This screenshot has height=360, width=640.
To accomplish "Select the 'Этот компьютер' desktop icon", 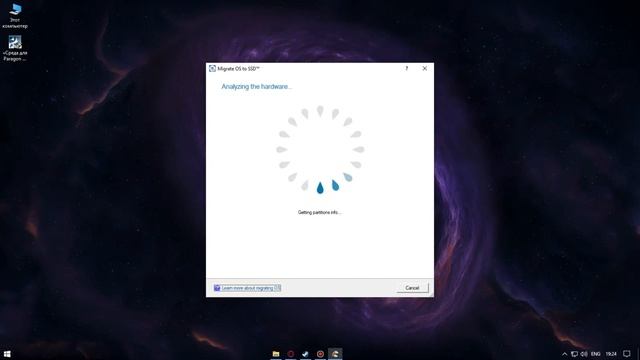I will [15, 16].
